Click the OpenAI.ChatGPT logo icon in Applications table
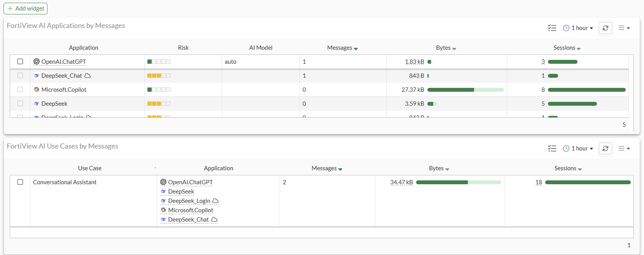 (37, 61)
